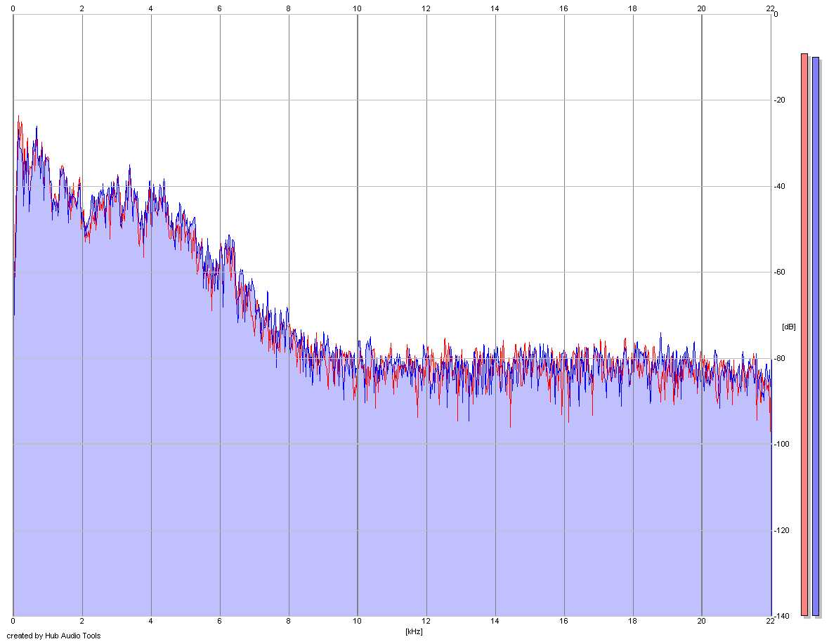Click the 2 label on bottom frequency axis
Viewport: 829px width, 644px height.
coord(82,621)
